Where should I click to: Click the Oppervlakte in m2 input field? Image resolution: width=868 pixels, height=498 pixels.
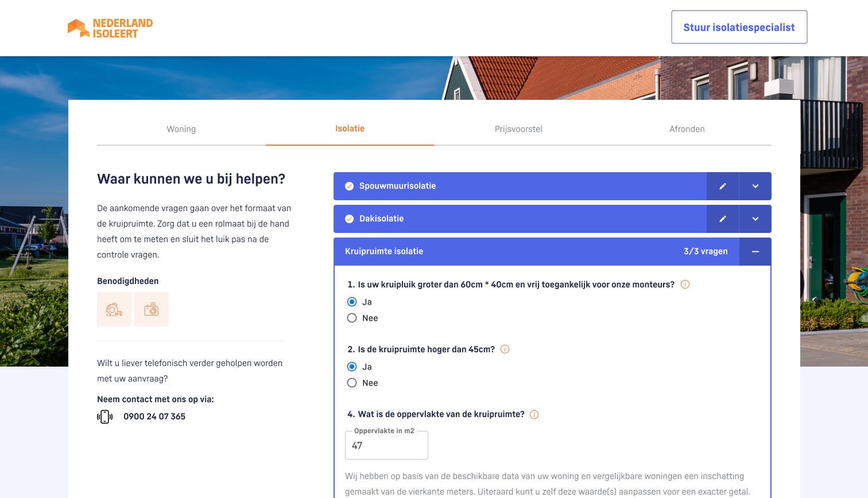[x=386, y=446]
